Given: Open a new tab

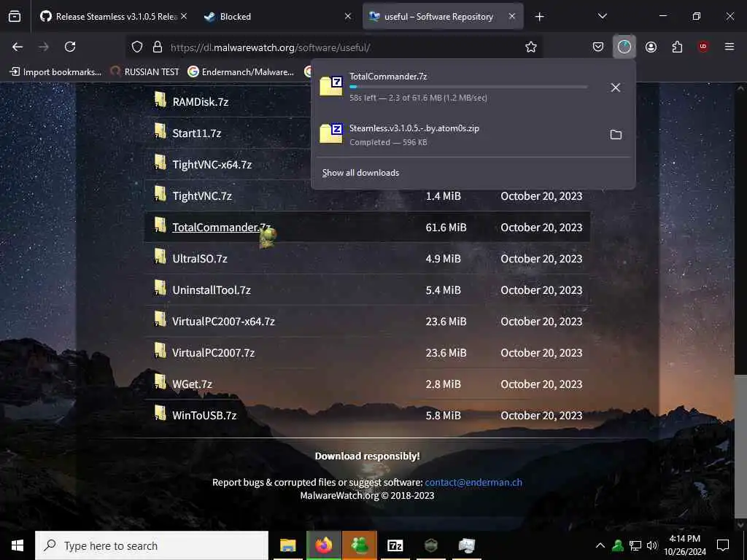Looking at the screenshot, I should 539,17.
